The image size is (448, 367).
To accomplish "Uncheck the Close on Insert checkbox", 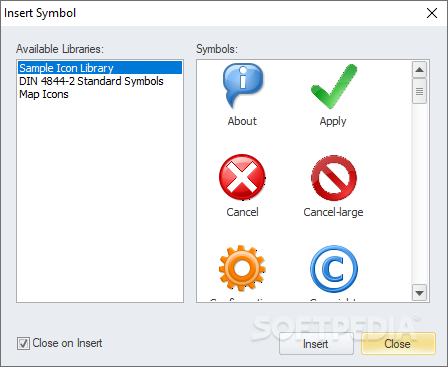I will (x=23, y=343).
